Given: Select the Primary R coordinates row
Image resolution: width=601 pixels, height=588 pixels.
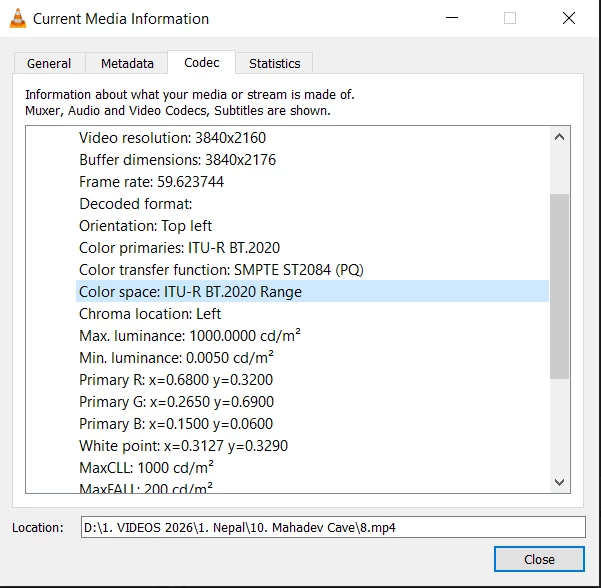Looking at the screenshot, I should click(x=312, y=380).
